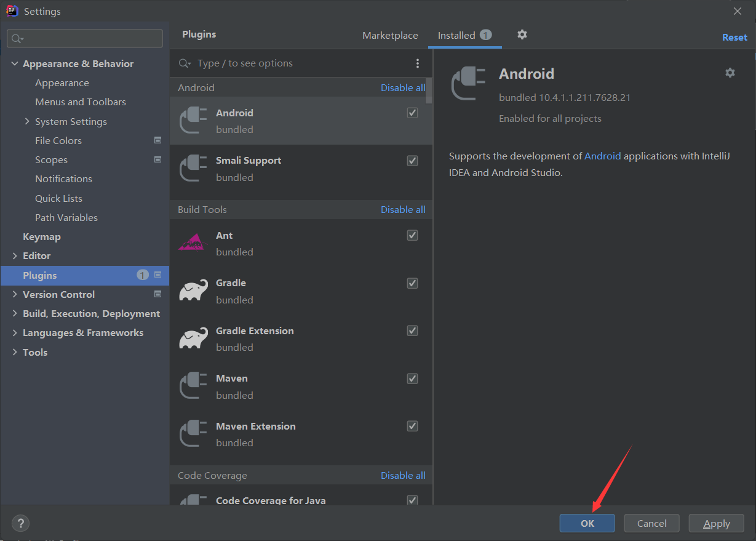756x541 pixels.
Task: Expand Build, Execution, Deployment node
Action: 15,313
